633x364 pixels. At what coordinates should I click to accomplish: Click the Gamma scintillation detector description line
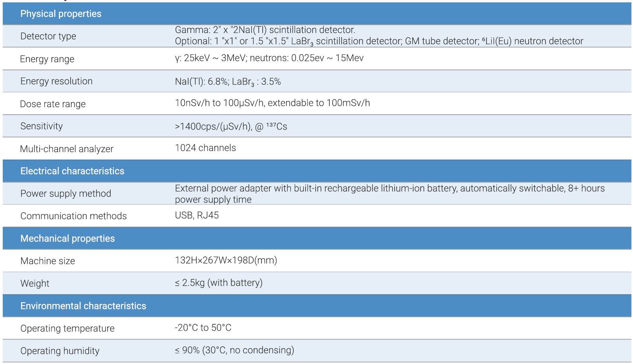tap(265, 30)
